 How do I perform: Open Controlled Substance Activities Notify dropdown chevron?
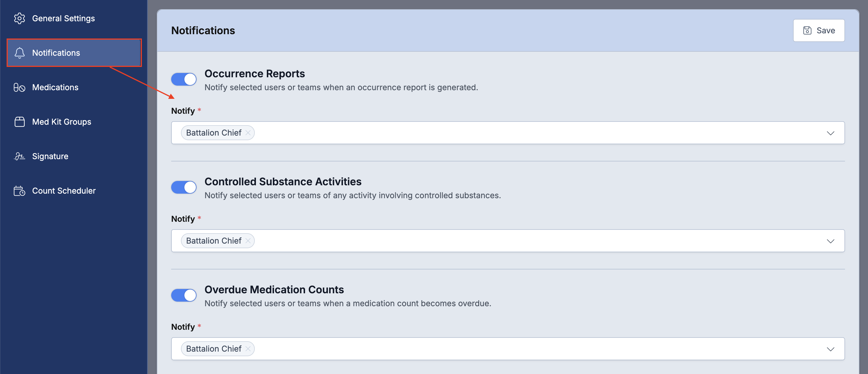[830, 241]
